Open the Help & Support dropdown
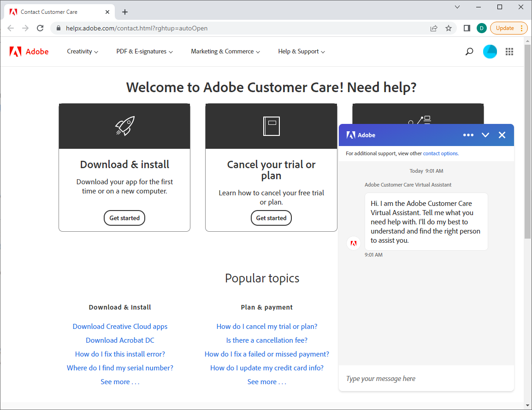 [301, 51]
